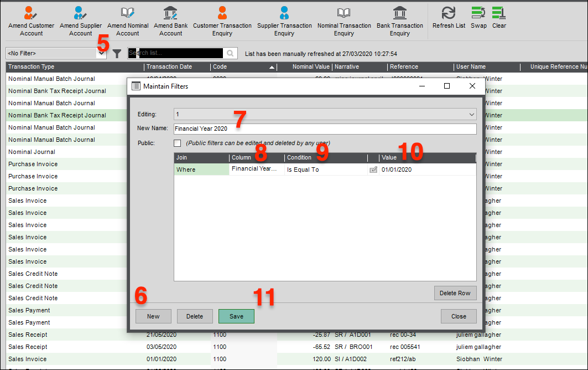This screenshot has height=370, width=588.
Task: Open Amend Bank Account
Action: 170,20
